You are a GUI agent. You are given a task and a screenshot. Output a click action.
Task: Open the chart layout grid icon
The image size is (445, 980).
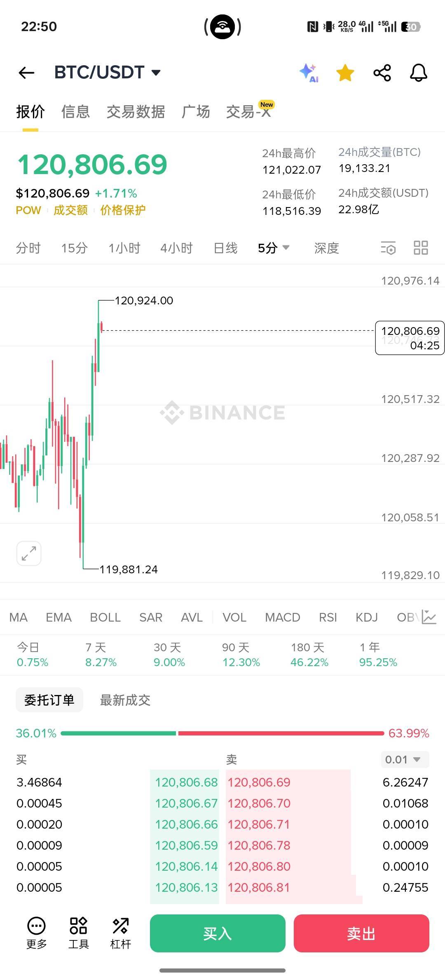421,248
